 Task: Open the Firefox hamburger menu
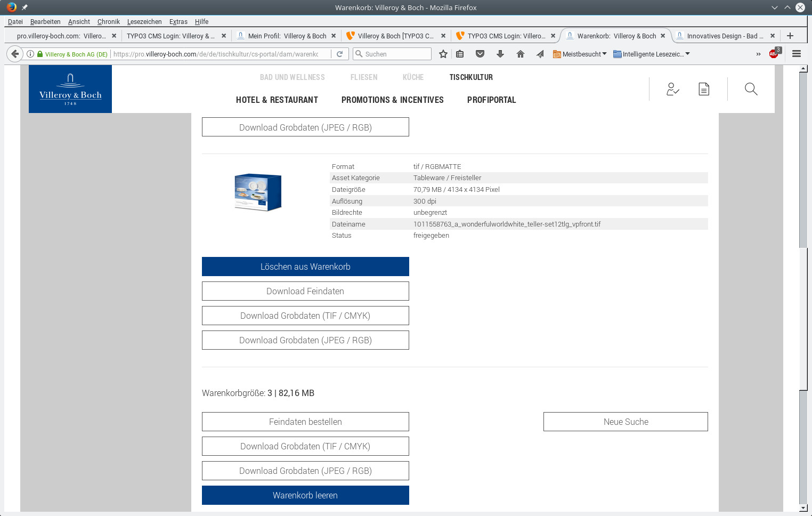tap(797, 54)
